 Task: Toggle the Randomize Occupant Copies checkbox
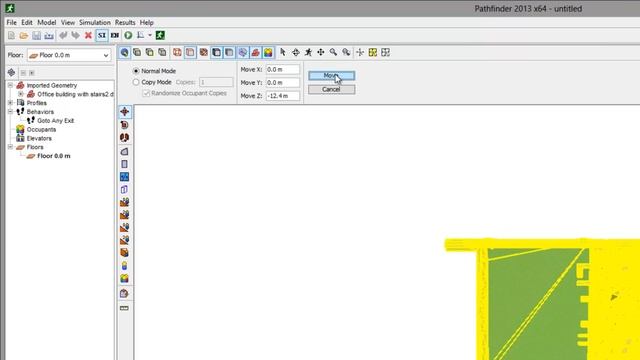[x=146, y=93]
